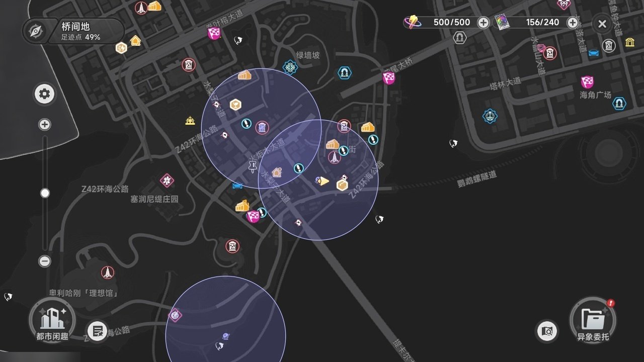Screen dimensions: 644x362
Task: Click the 塔林大道 street label
Action: tap(505, 83)
